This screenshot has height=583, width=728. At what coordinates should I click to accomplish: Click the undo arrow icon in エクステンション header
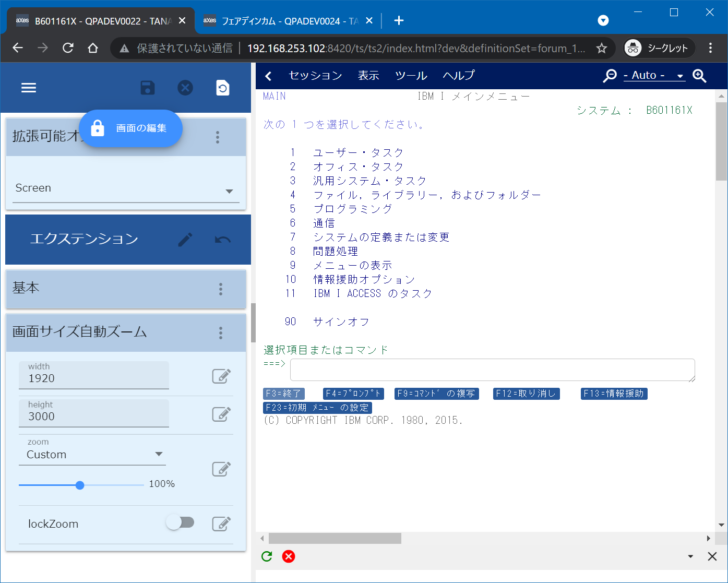click(x=222, y=239)
